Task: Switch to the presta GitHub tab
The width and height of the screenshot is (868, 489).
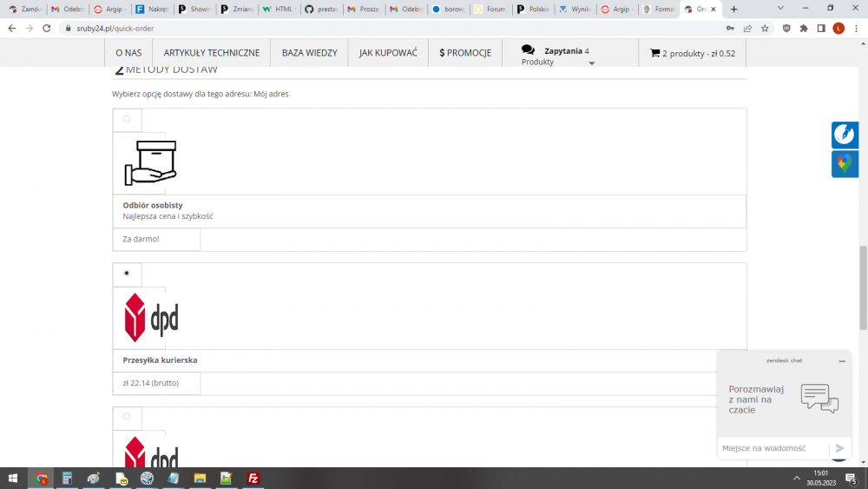Action: [322, 9]
